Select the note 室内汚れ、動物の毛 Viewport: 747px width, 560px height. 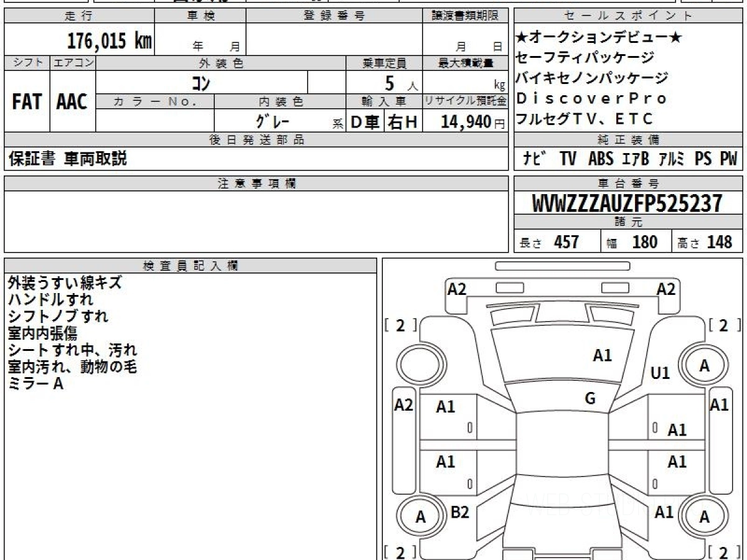point(72,367)
